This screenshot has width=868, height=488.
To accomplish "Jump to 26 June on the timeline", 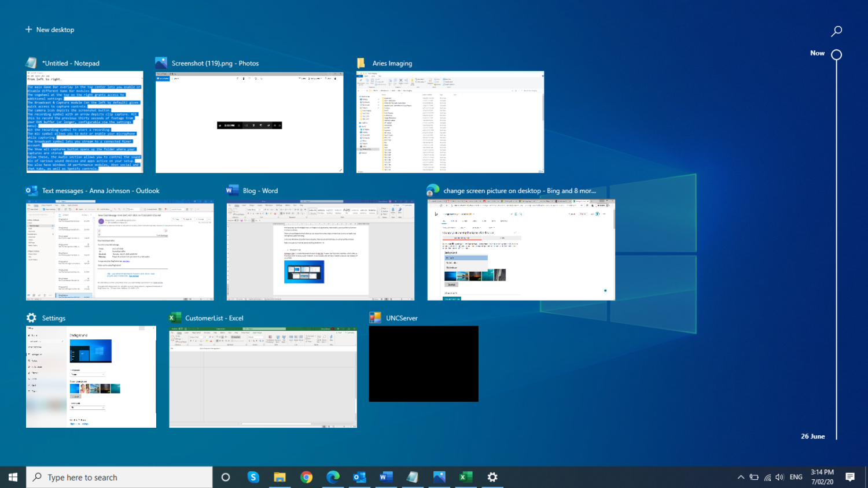I will pos(811,436).
